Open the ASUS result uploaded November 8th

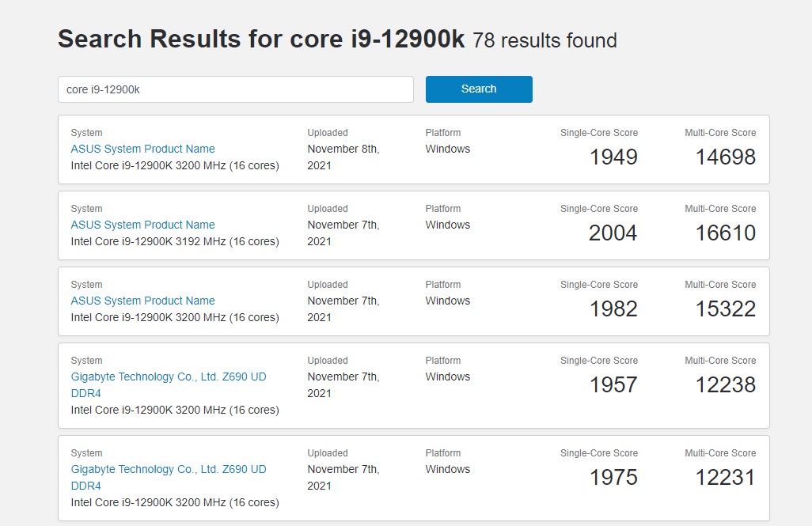tap(142, 149)
